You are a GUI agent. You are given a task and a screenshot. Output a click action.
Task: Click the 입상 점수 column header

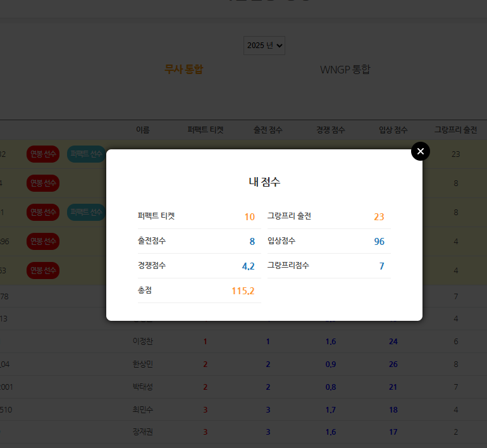point(393,130)
